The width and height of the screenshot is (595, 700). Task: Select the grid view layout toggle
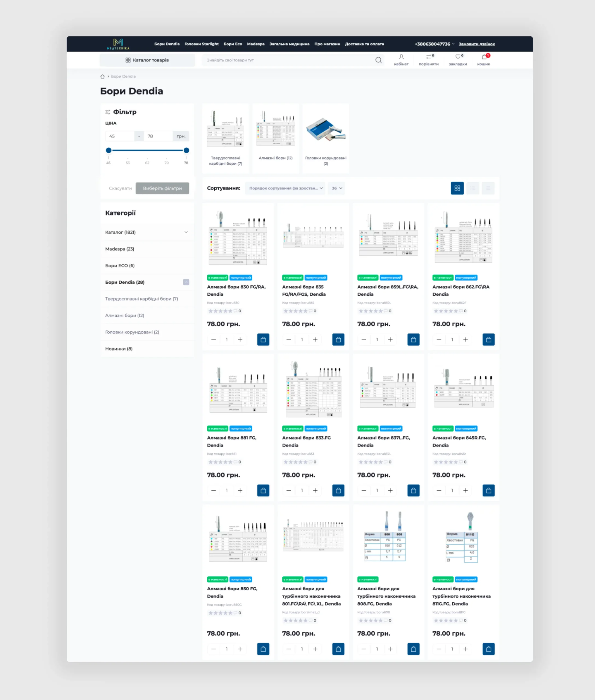[x=457, y=188]
